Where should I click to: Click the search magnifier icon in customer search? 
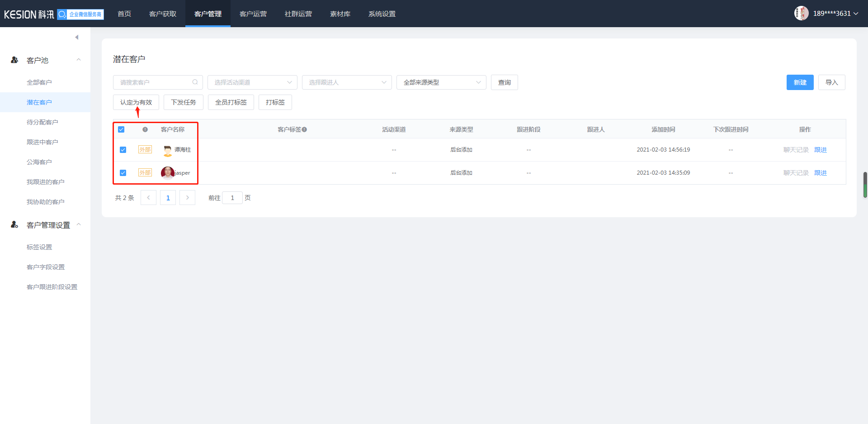(x=195, y=82)
